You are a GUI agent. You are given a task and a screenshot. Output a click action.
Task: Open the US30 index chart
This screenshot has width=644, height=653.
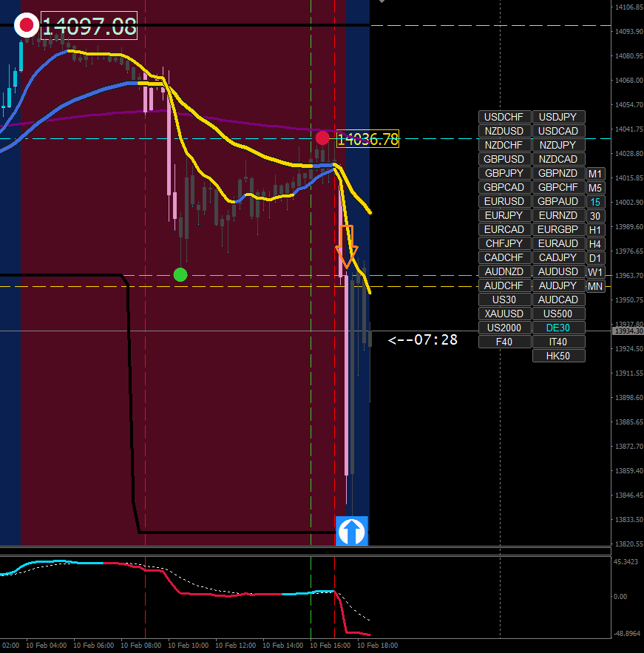(504, 300)
